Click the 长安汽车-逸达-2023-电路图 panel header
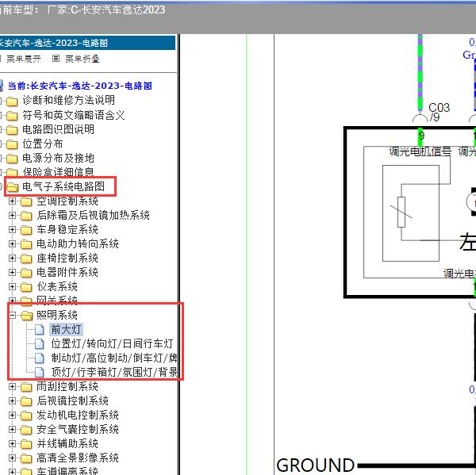Screen dimensions: 476x475 pos(87,43)
